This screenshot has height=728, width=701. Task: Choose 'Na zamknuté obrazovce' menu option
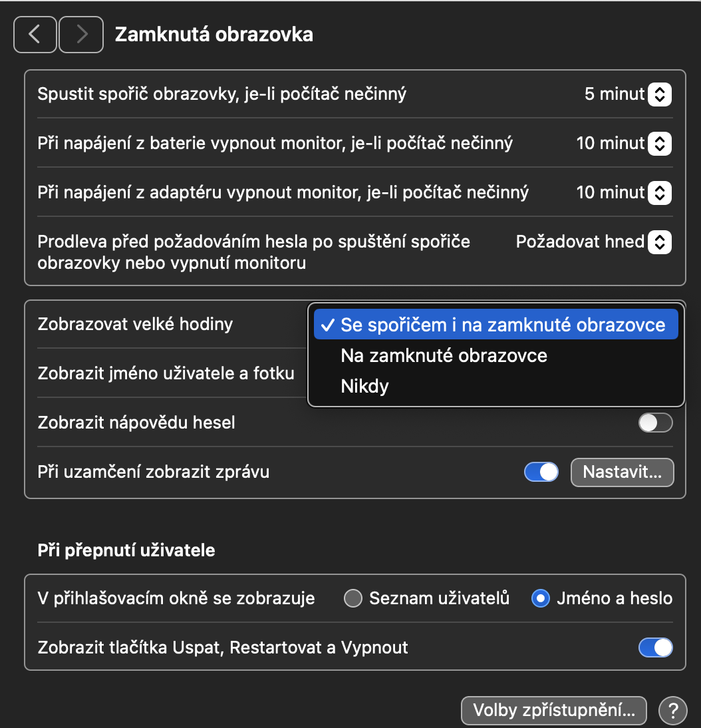point(444,355)
